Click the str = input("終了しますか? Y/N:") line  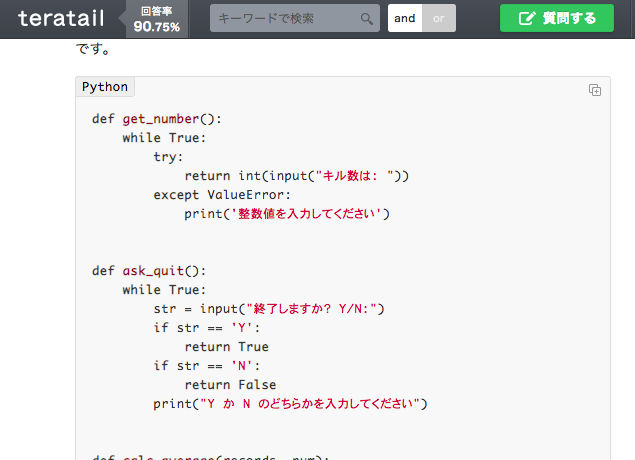(269, 309)
